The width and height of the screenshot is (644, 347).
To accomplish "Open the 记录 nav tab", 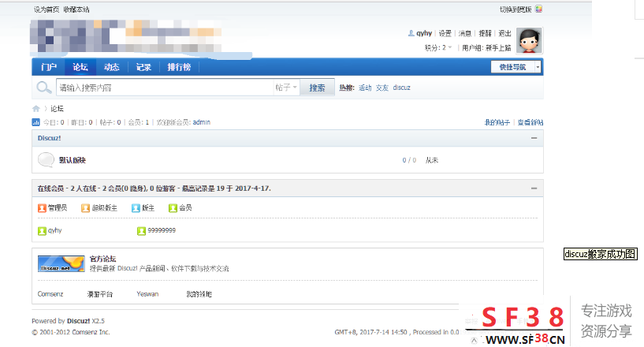I will tap(143, 67).
